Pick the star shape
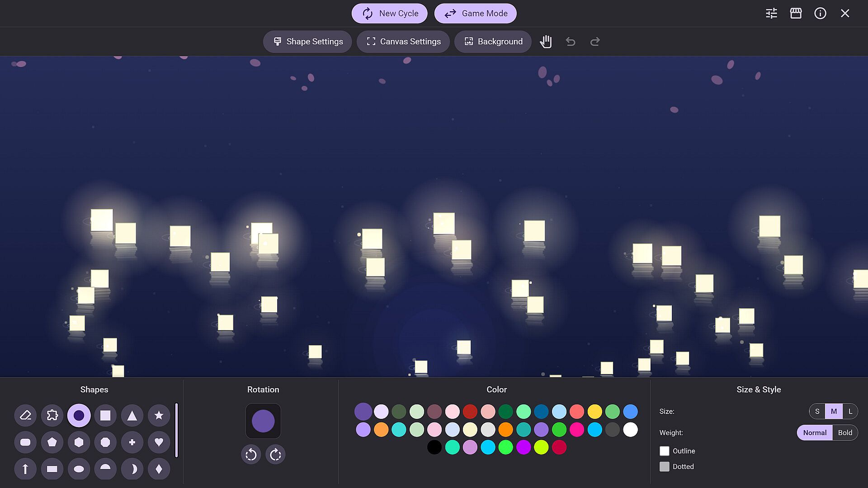The width and height of the screenshot is (868, 488). tap(159, 415)
